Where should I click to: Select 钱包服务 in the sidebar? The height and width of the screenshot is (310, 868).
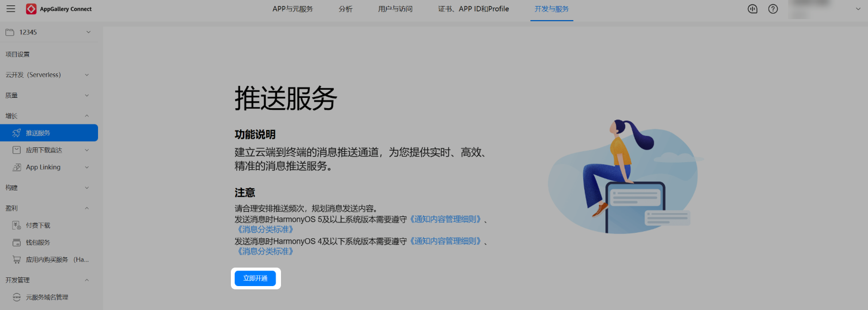tap(38, 243)
